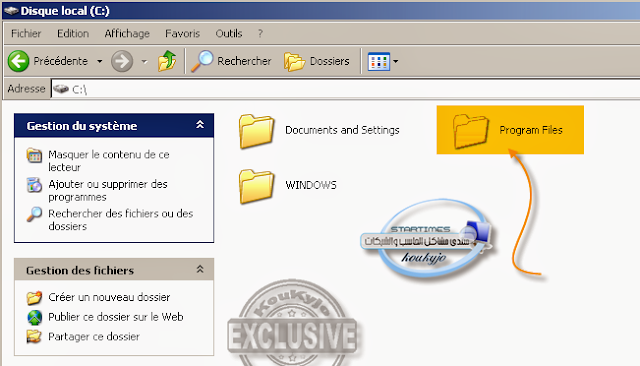The image size is (640, 366).
Task: Open the ? help menu
Action: click(x=260, y=33)
